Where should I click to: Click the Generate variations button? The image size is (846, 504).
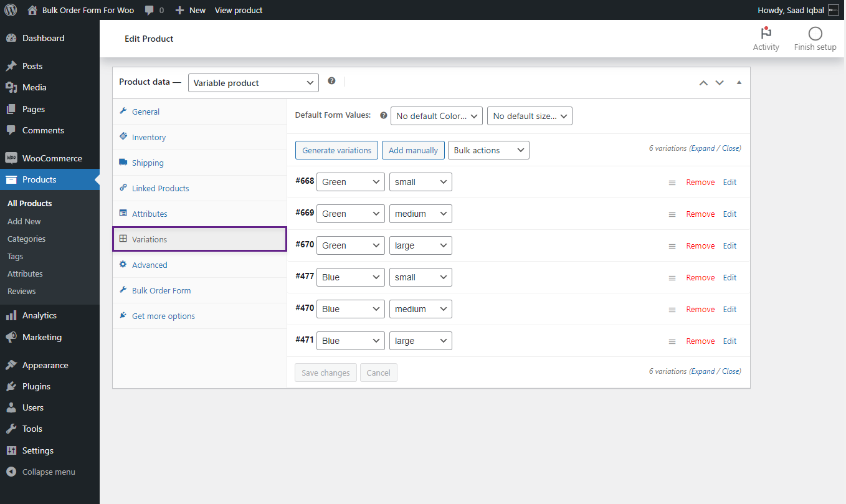[x=336, y=150]
